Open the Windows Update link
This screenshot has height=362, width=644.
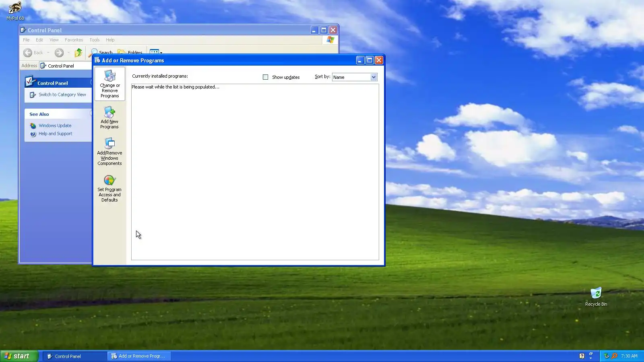(55, 125)
